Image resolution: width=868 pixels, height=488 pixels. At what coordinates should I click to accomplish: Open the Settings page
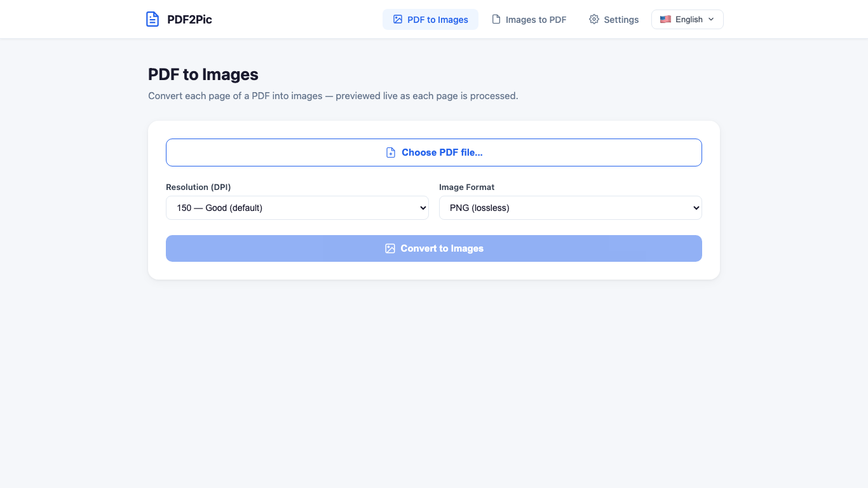(614, 19)
